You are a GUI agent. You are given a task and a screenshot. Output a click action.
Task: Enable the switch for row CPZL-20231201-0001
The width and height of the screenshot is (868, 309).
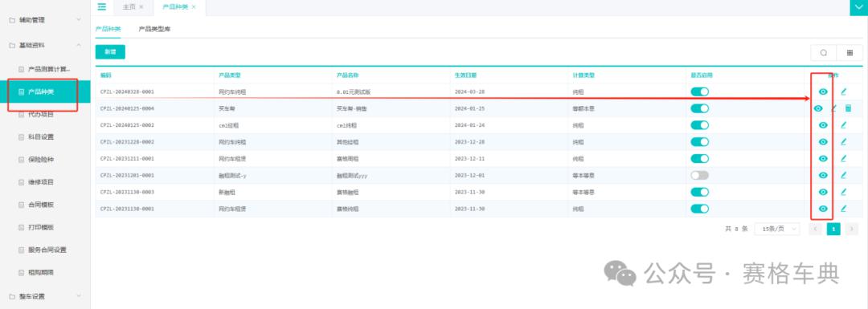click(x=700, y=175)
